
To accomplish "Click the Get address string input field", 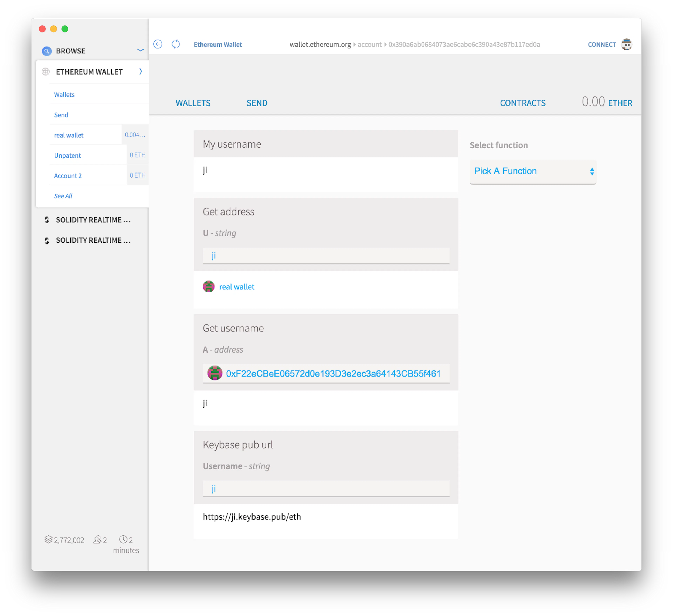I will 326,255.
